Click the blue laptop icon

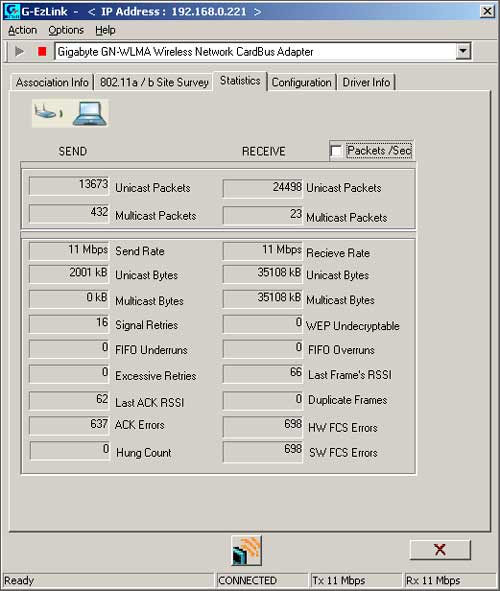90,113
